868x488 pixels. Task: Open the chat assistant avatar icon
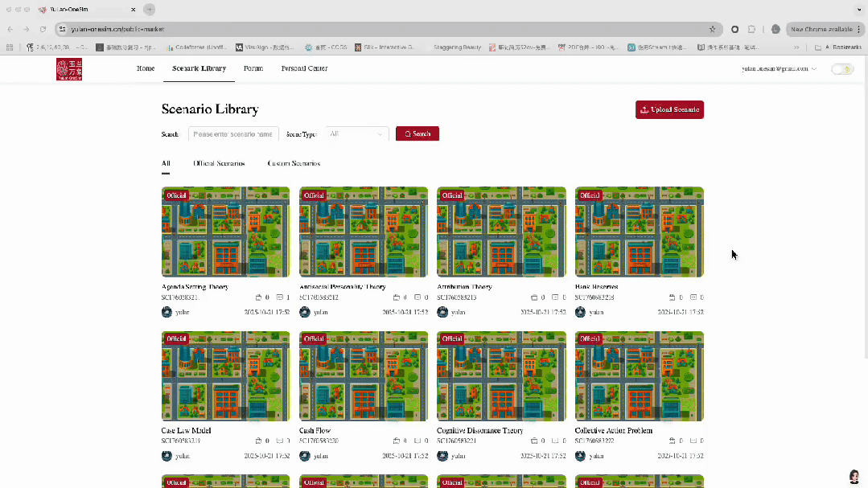(854, 477)
